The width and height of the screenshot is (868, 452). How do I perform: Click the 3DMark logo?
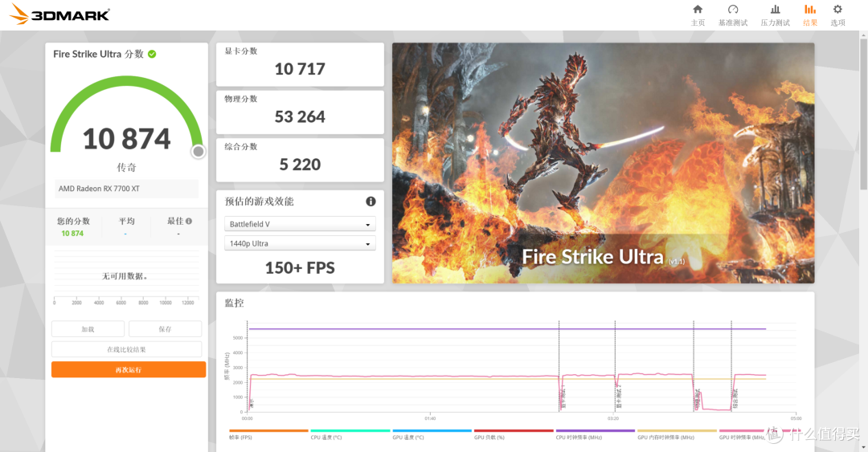(x=59, y=14)
